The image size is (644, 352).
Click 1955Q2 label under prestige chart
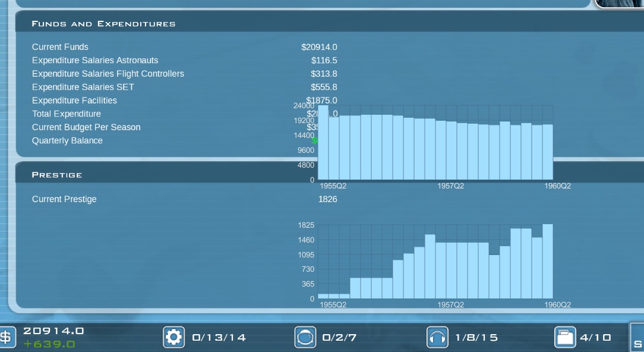tap(333, 304)
